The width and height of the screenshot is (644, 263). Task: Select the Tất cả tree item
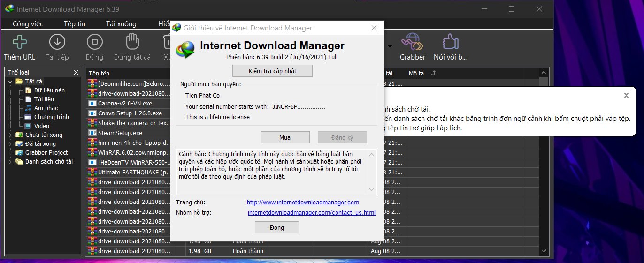pyautogui.click(x=34, y=81)
